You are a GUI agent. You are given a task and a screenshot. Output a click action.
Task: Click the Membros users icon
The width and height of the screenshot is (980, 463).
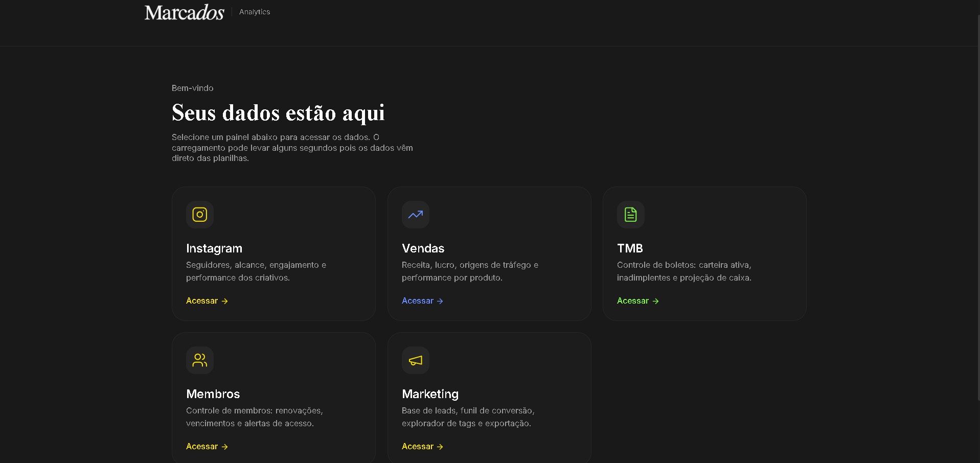[200, 360]
